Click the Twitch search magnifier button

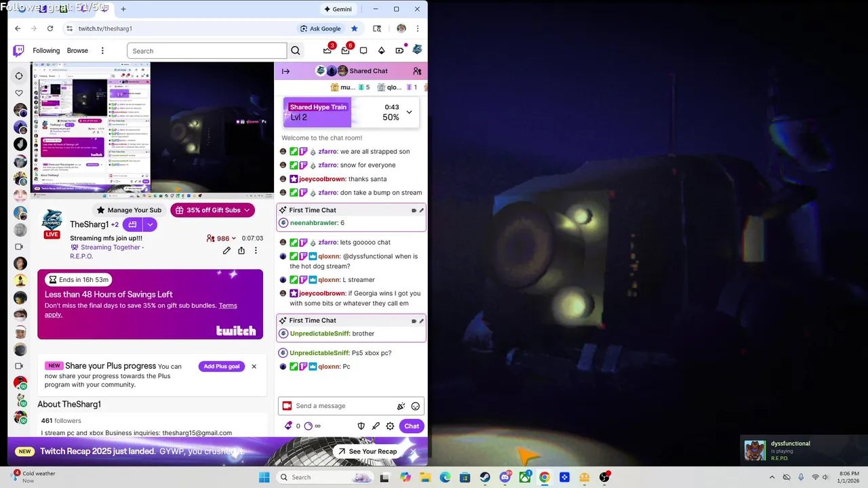296,51
